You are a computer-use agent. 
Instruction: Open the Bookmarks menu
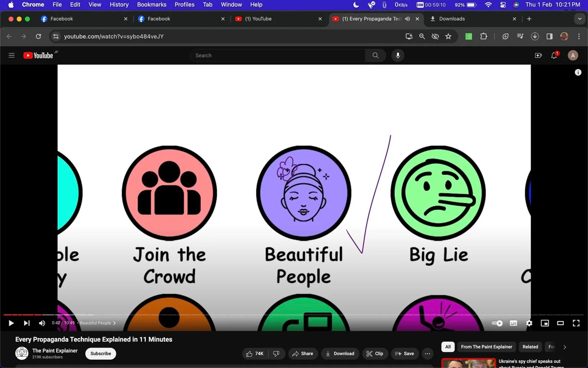pyautogui.click(x=152, y=5)
